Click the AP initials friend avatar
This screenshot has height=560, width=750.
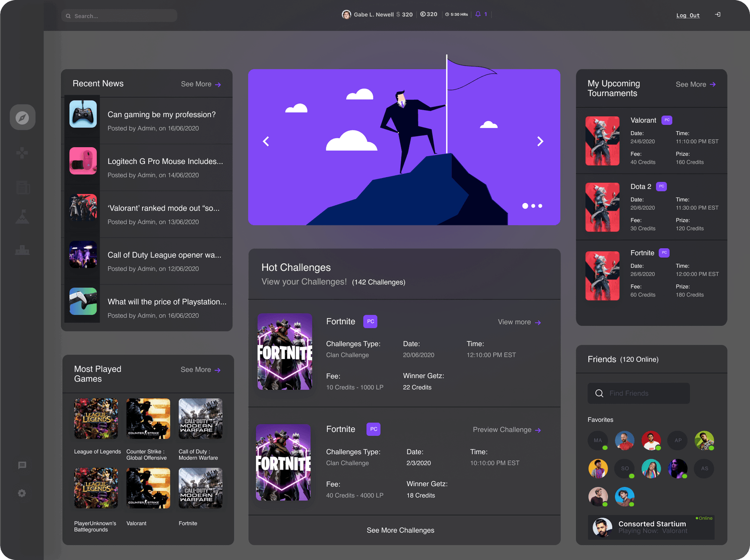click(678, 441)
